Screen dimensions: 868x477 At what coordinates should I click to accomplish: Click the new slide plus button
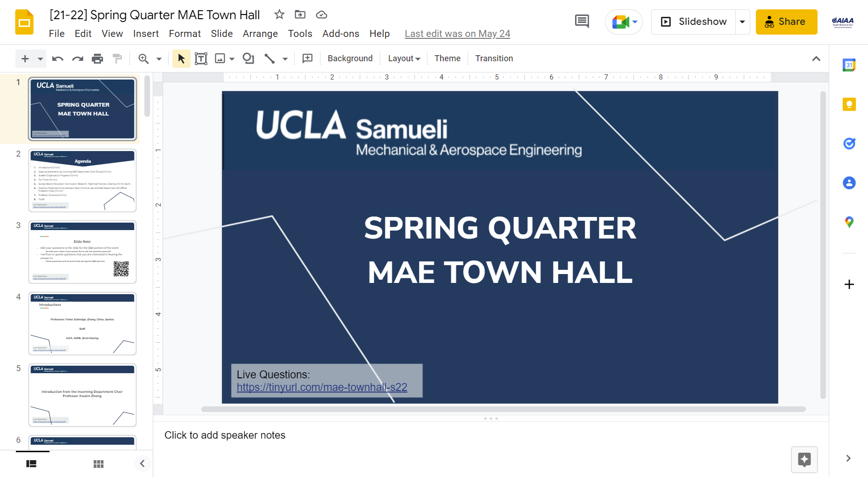(25, 58)
